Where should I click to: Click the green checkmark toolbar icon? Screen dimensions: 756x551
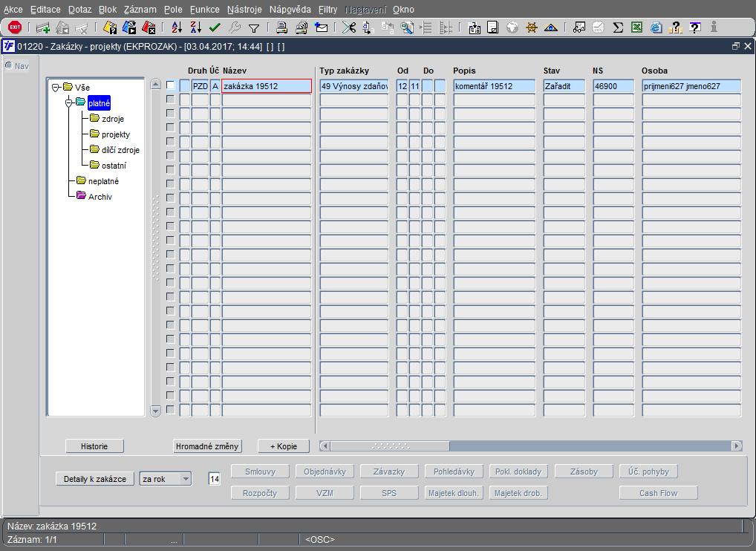pos(215,27)
